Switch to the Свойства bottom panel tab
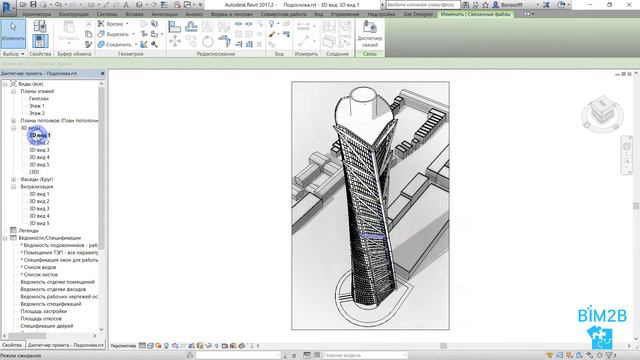This screenshot has width=640, height=360. pyautogui.click(x=12, y=345)
